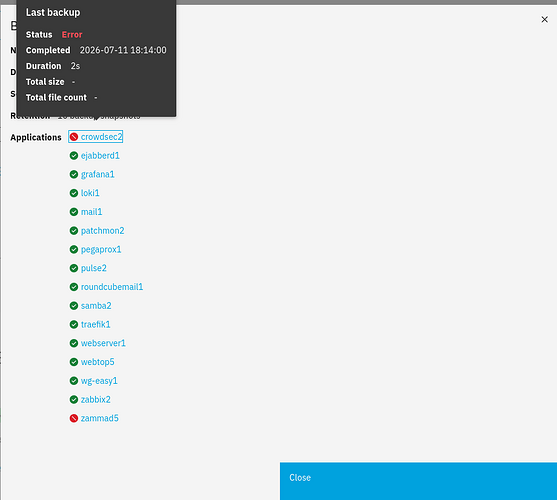Follow the webtop5 link

[97, 362]
